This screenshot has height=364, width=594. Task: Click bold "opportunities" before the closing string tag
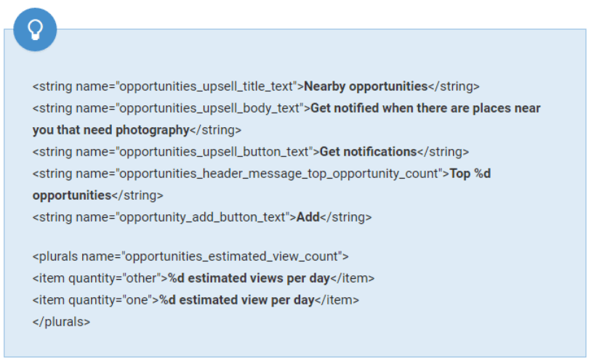[x=71, y=195]
